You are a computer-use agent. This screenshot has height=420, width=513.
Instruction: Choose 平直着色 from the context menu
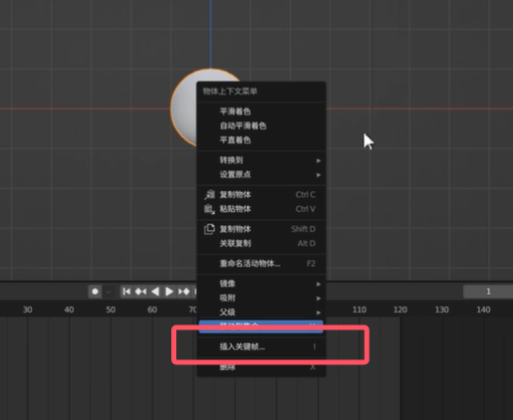(261, 140)
